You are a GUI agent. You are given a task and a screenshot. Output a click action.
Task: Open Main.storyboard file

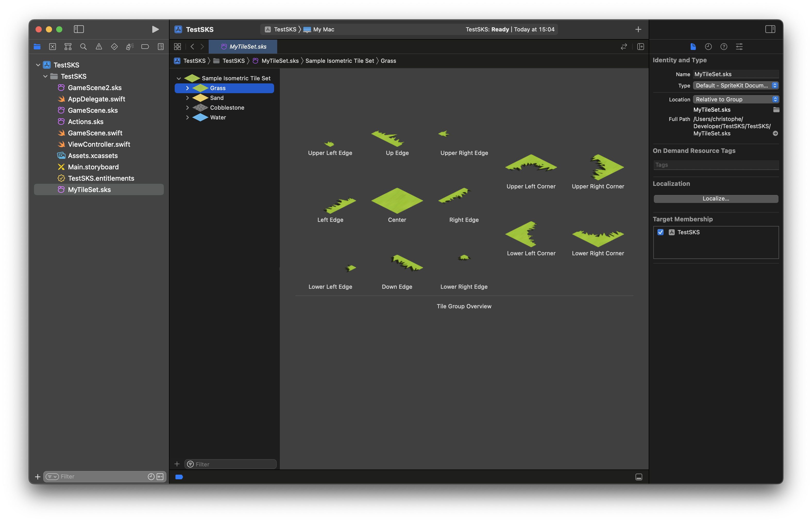[93, 167]
